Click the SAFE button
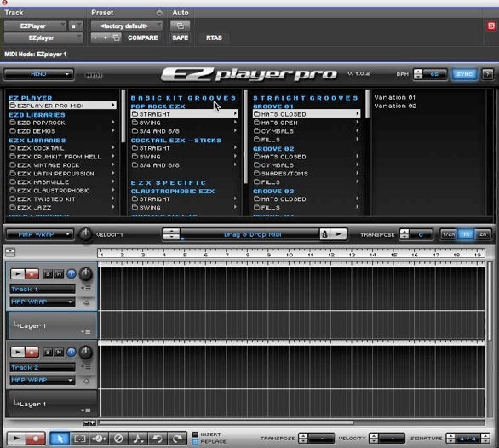Screen dimensions: 499x448 coord(181,37)
